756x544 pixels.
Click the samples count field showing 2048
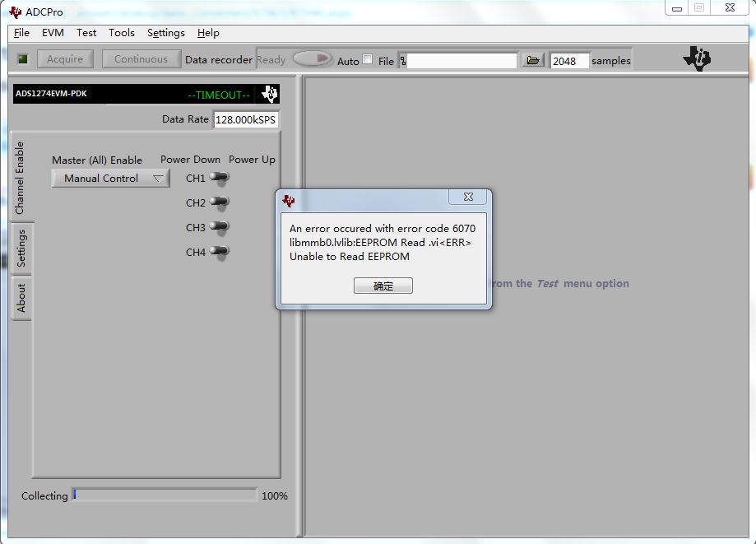point(569,61)
